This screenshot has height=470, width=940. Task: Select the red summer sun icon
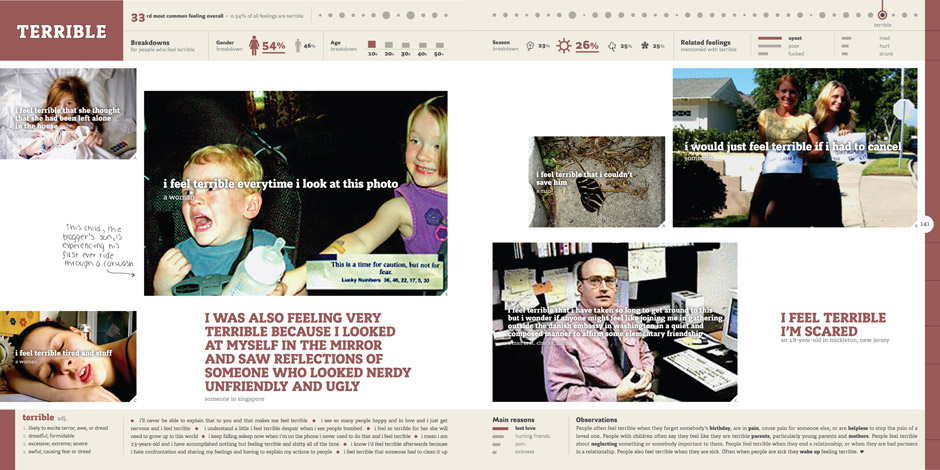pos(564,46)
